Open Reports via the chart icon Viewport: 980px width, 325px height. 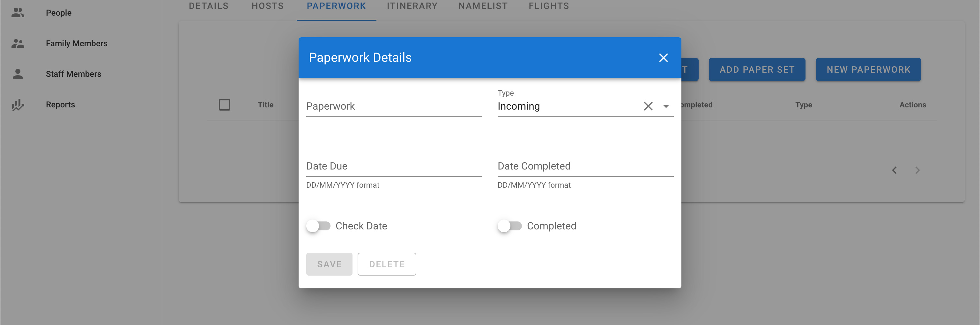click(18, 105)
